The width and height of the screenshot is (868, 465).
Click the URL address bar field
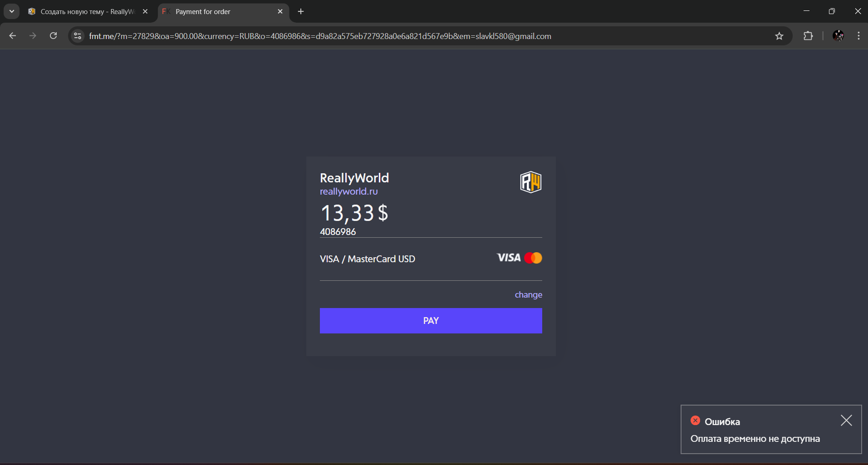[x=427, y=36]
